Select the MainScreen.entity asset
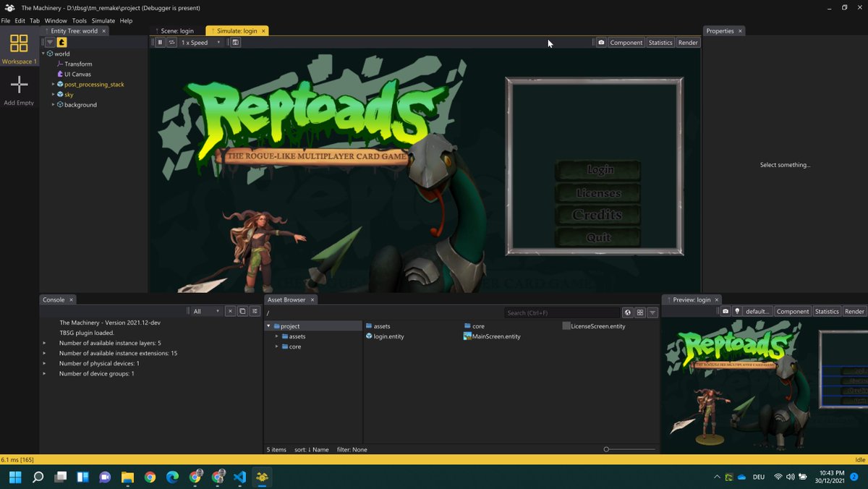 click(492, 336)
